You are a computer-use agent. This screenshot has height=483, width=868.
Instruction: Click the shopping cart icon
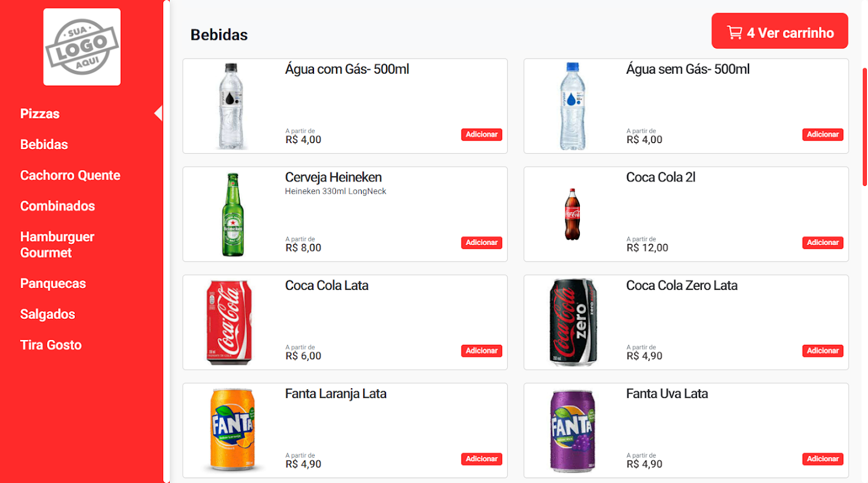coord(734,33)
